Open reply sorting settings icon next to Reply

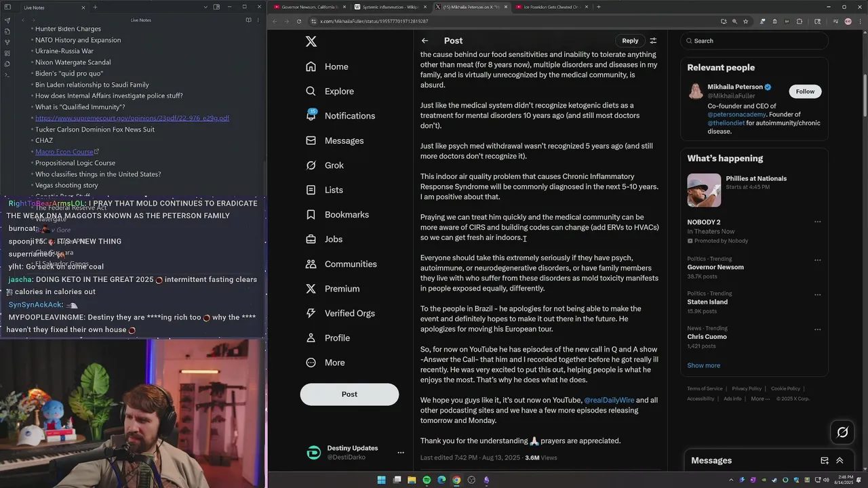point(653,41)
